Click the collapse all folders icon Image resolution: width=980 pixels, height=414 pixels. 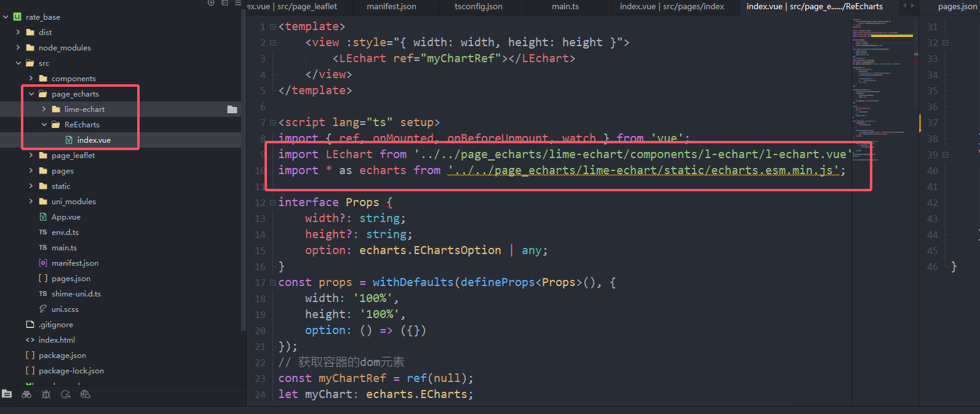coord(225,3)
